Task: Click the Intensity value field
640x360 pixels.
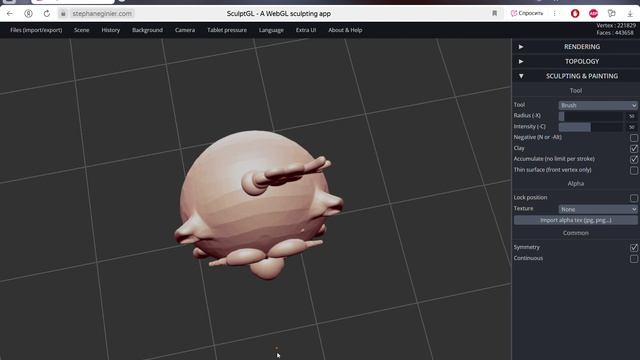Action: [x=631, y=127]
